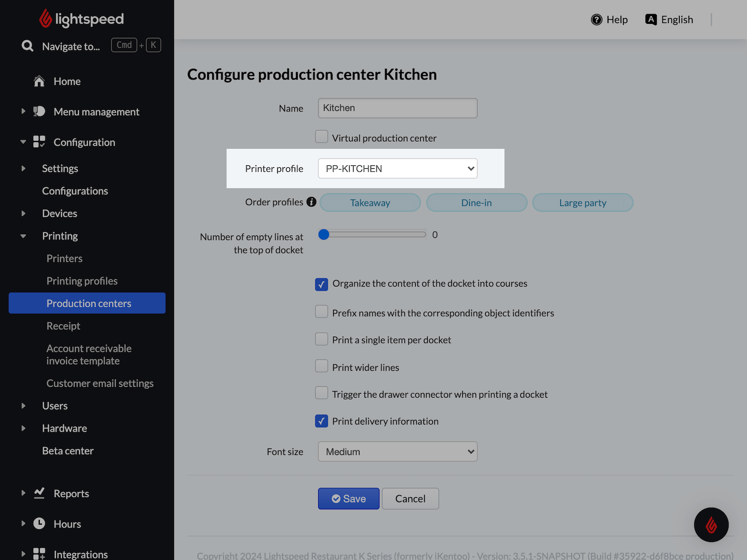Enable Print wider lines option
Image resolution: width=747 pixels, height=560 pixels.
tap(322, 367)
